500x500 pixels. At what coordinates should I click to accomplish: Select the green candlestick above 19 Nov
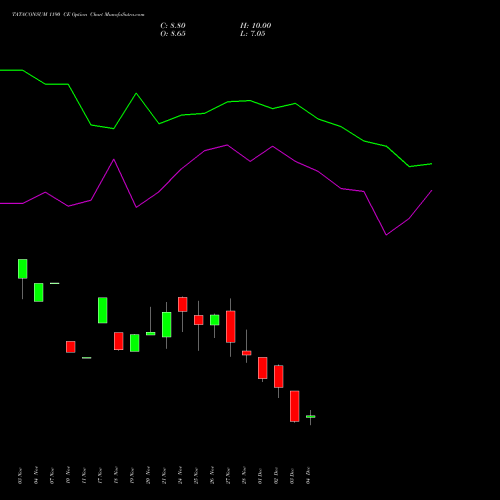pyautogui.click(x=135, y=343)
